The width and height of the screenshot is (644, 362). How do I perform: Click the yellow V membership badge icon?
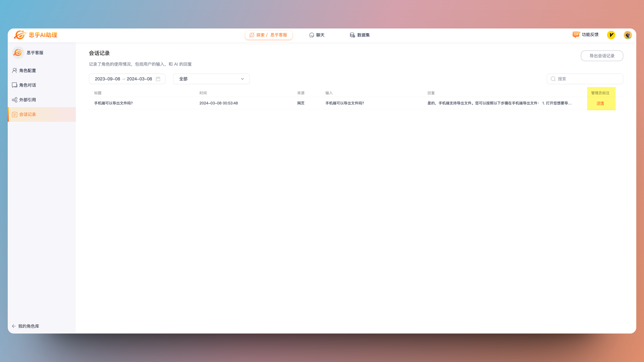[x=611, y=35]
